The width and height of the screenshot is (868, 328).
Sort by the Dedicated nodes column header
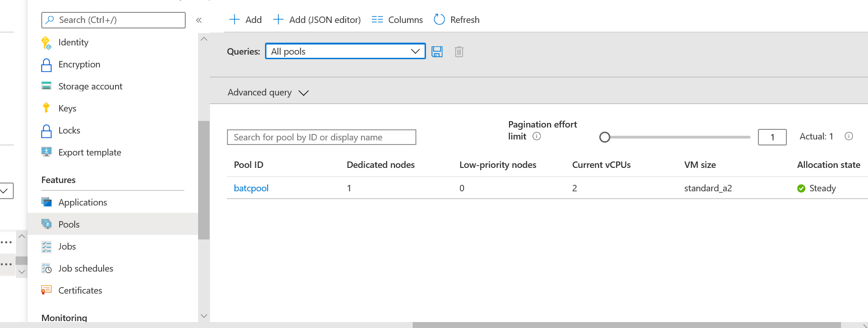pos(380,165)
